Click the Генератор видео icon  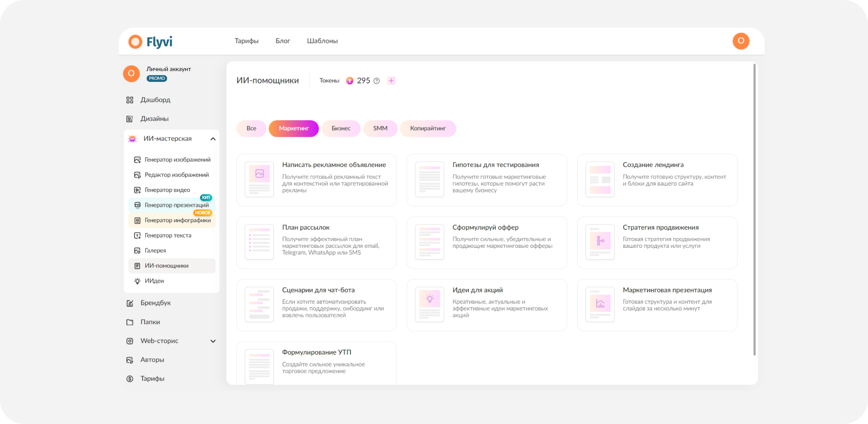click(x=137, y=190)
